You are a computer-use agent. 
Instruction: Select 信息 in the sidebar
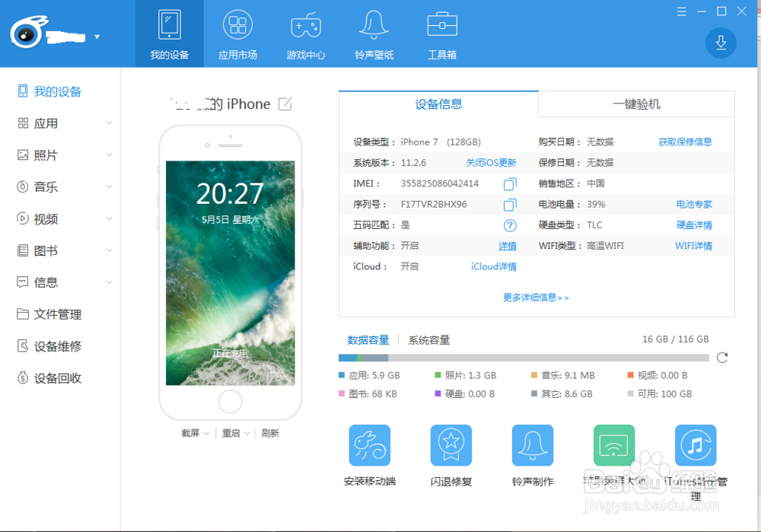38,282
